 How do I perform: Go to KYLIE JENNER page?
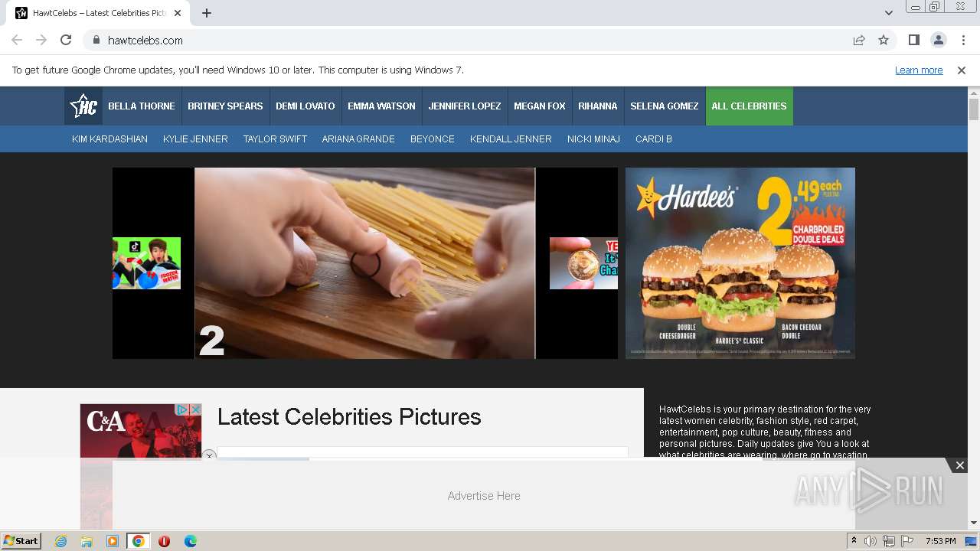pyautogui.click(x=195, y=139)
